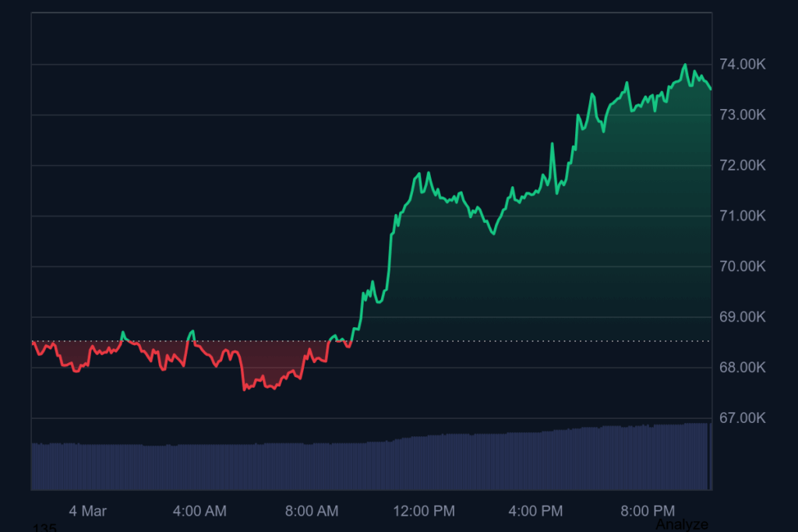The image size is (798, 532).
Task: Click the sharp green spike above 72.00K
Action: click(x=553, y=144)
